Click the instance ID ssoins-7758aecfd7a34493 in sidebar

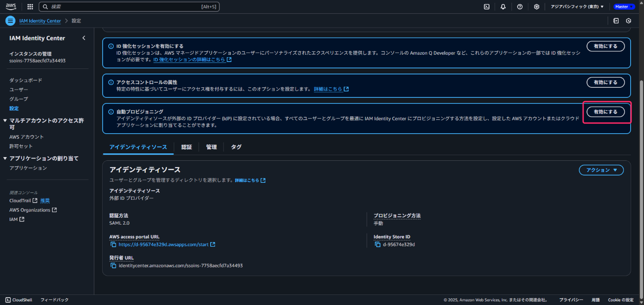point(37,61)
